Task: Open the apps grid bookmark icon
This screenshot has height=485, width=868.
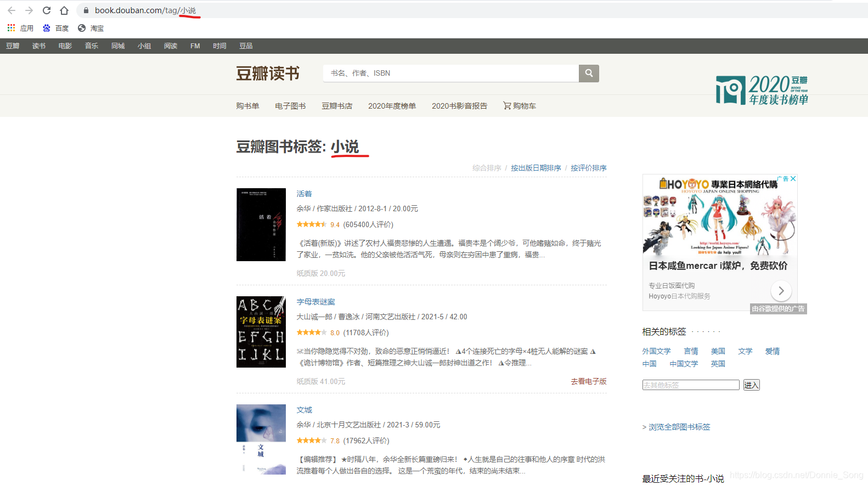Action: pos(11,27)
